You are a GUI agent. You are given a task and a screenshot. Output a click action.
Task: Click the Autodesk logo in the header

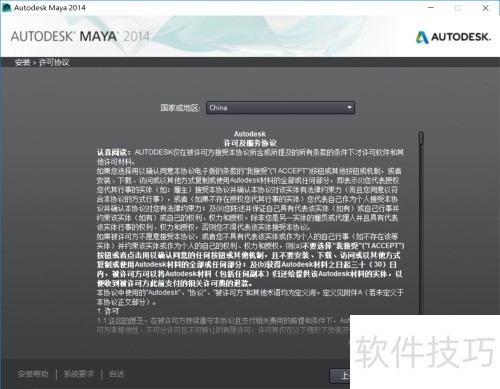click(x=453, y=37)
